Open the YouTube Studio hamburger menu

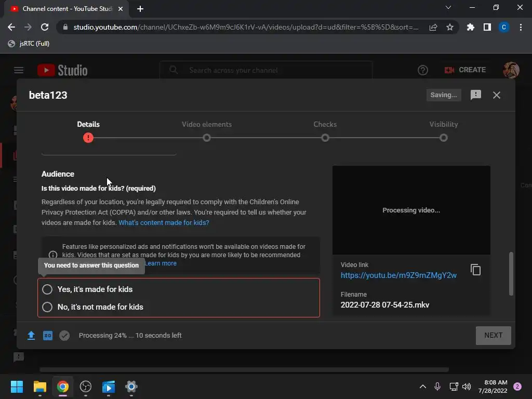19,70
